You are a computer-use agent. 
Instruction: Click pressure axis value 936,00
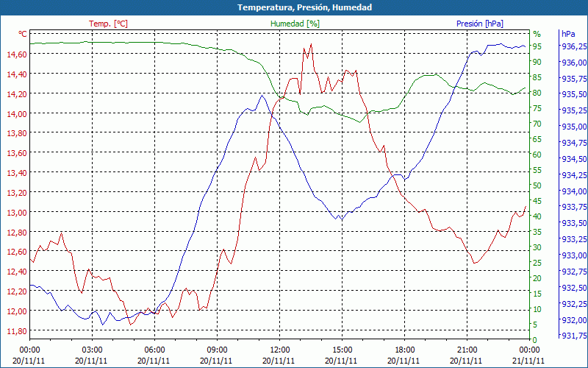pyautogui.click(x=574, y=62)
